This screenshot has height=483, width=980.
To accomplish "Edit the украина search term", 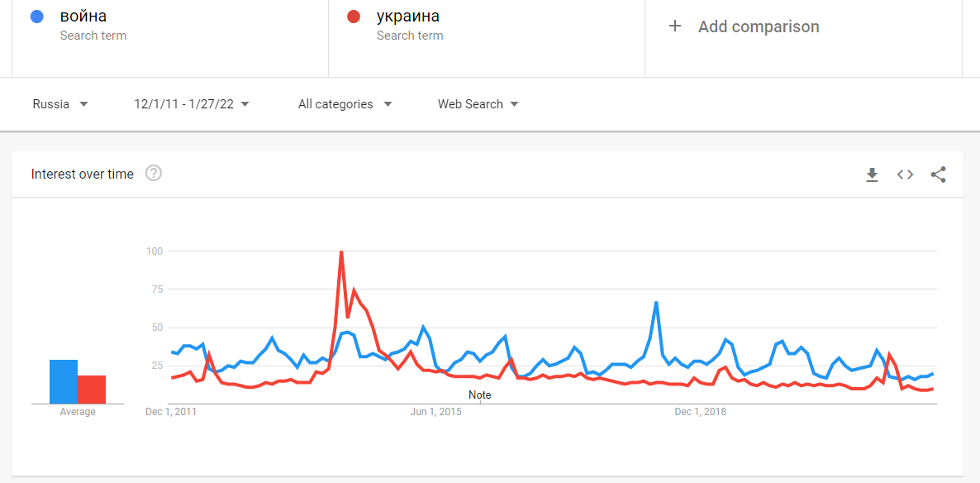I will (408, 17).
